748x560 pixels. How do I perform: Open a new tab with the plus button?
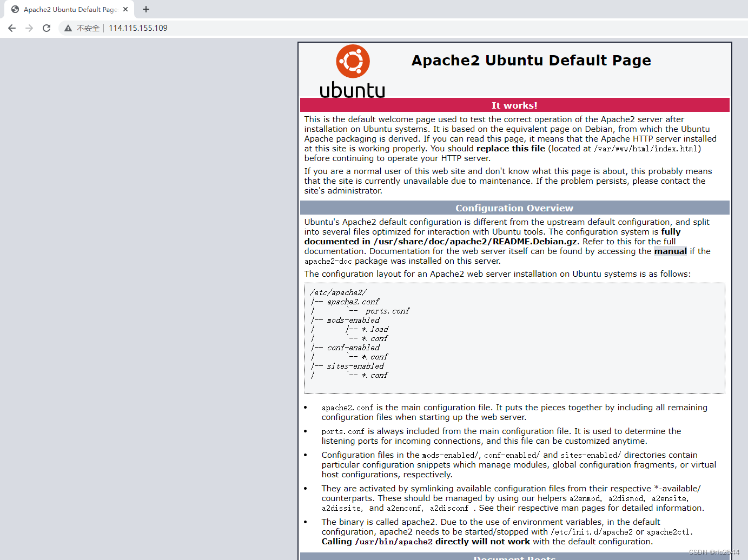(x=145, y=9)
